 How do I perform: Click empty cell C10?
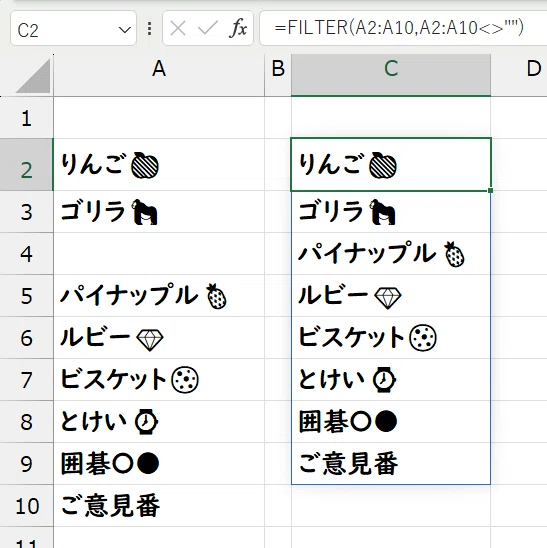[x=391, y=505]
